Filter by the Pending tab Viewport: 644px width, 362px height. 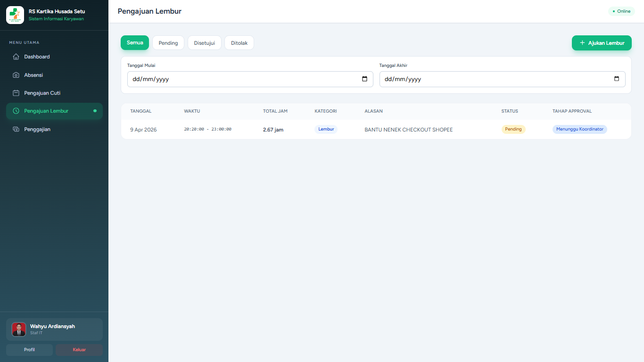tap(168, 43)
